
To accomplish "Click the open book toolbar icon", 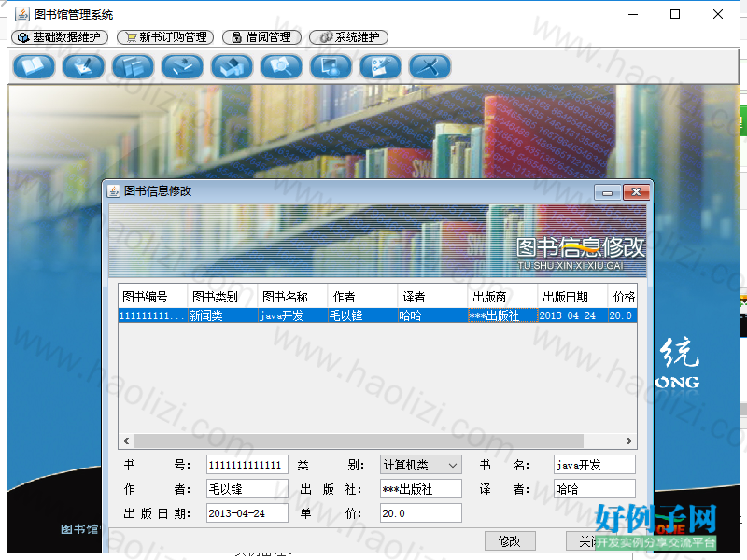I will [34, 66].
